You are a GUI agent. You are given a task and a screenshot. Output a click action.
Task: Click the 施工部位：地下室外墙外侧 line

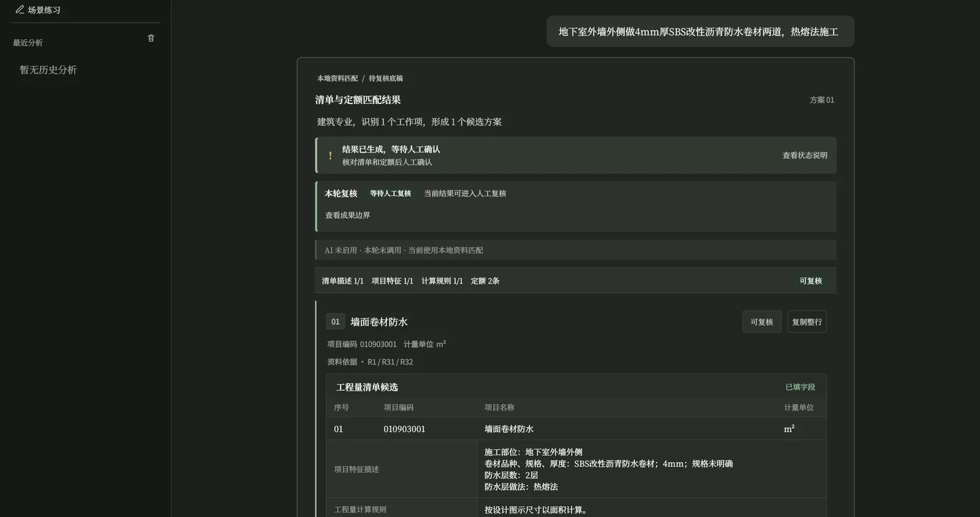pyautogui.click(x=533, y=452)
